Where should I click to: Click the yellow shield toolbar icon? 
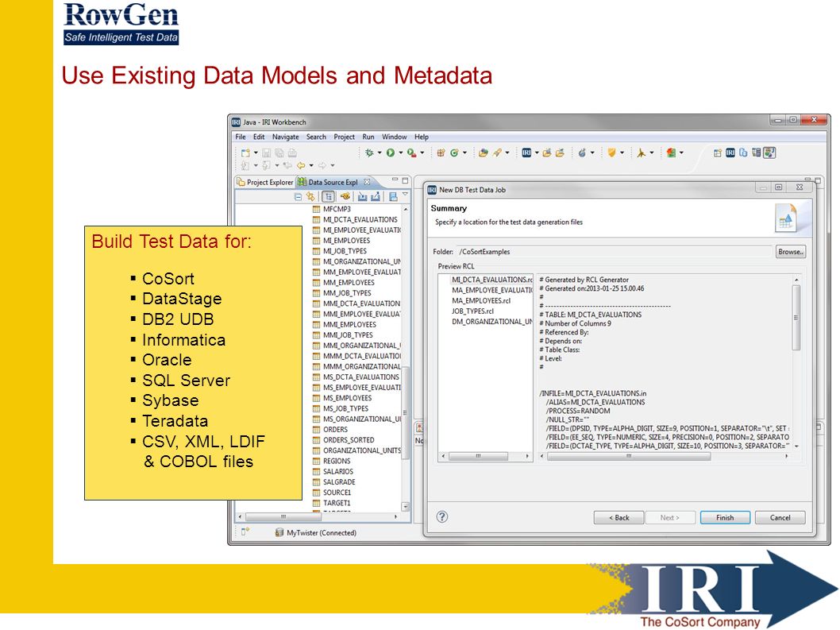612,153
